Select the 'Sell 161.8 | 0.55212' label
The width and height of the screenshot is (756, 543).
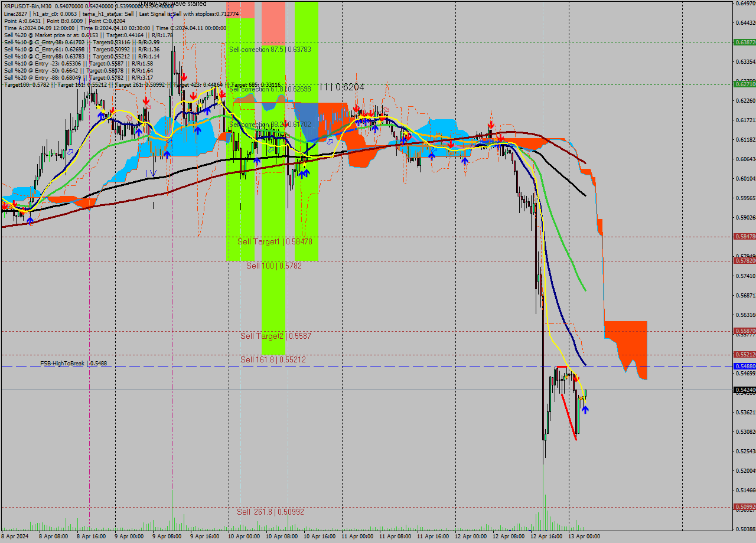point(273,359)
